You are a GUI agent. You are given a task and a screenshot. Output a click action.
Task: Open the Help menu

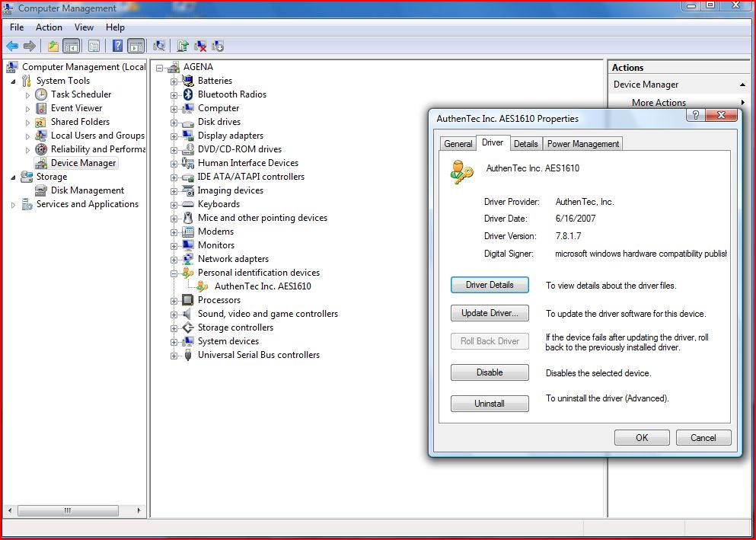click(x=115, y=27)
